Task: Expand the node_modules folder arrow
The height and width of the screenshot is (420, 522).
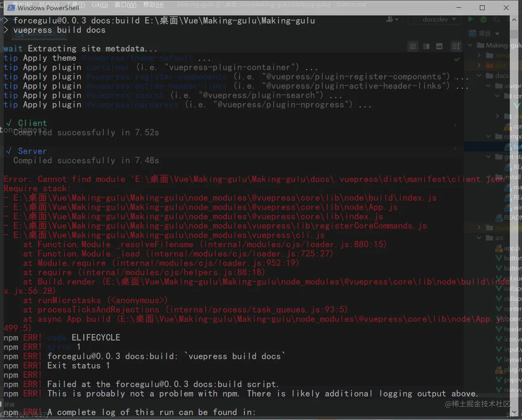Action: click(x=479, y=228)
